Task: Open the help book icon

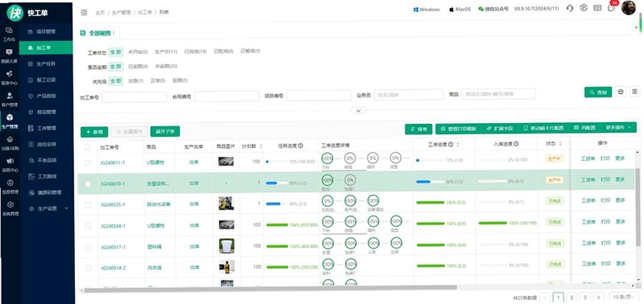Action: 597,8
